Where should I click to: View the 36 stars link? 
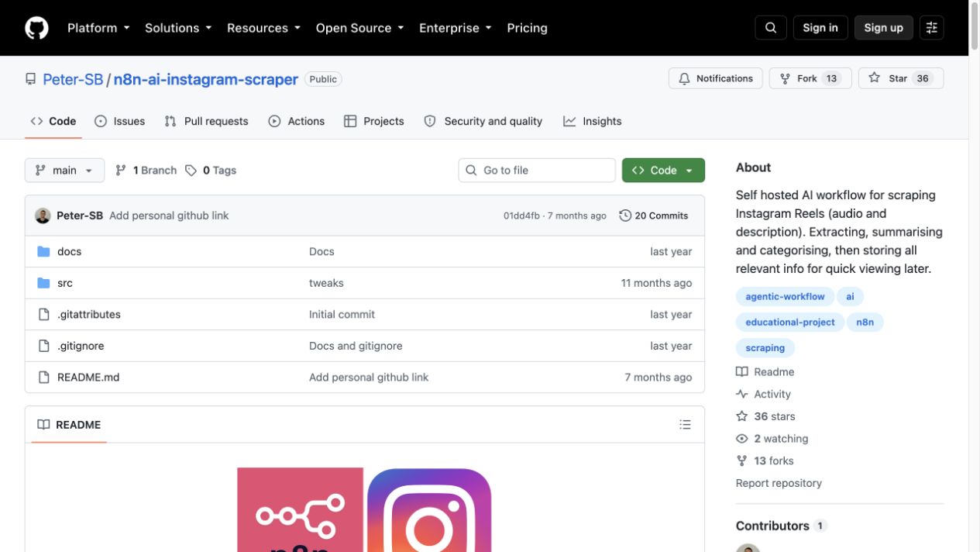click(765, 416)
